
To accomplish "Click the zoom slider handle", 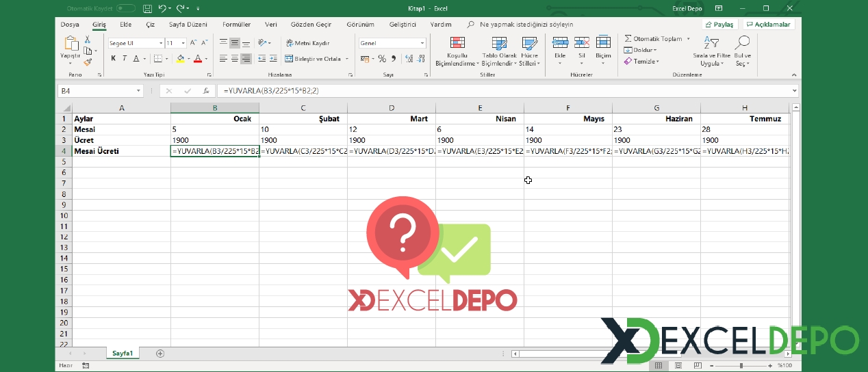I will (742, 366).
